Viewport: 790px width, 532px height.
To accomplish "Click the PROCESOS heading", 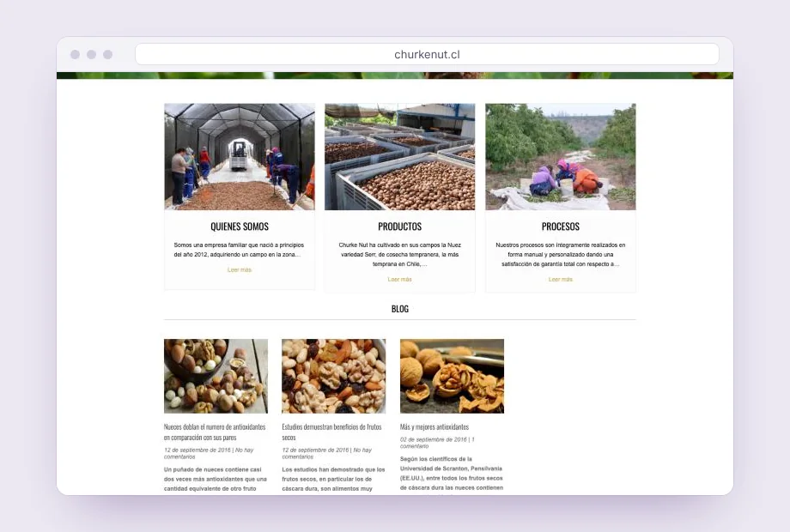I will coord(560,227).
